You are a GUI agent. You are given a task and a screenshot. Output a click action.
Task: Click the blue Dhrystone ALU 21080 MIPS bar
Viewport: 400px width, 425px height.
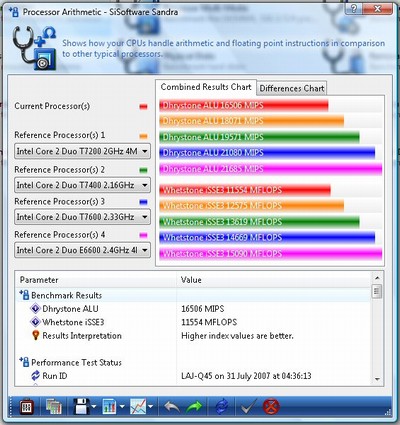point(267,153)
